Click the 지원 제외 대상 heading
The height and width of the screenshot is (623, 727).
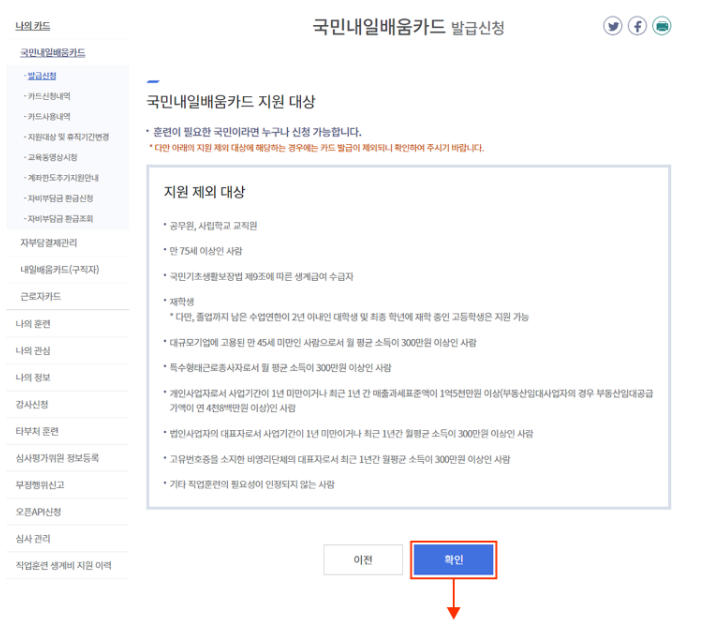tap(204, 192)
